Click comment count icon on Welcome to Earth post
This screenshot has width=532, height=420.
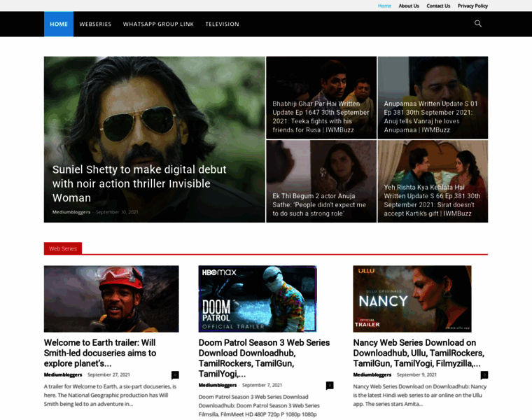point(175,375)
